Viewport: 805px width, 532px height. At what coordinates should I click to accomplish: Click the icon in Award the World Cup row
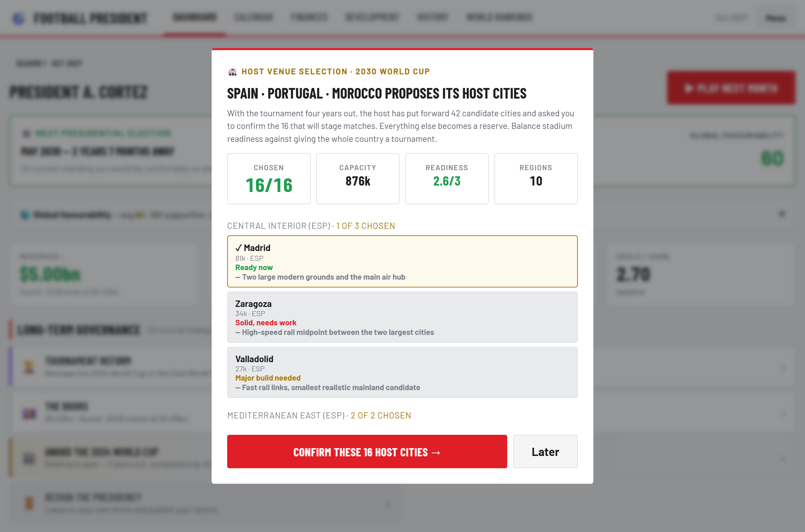(x=29, y=458)
